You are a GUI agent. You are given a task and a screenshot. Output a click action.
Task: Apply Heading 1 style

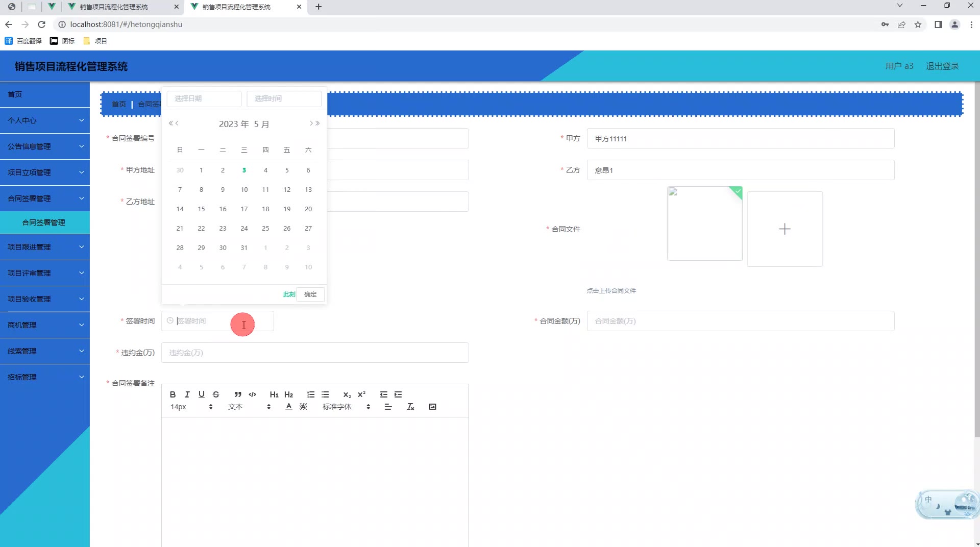click(274, 394)
